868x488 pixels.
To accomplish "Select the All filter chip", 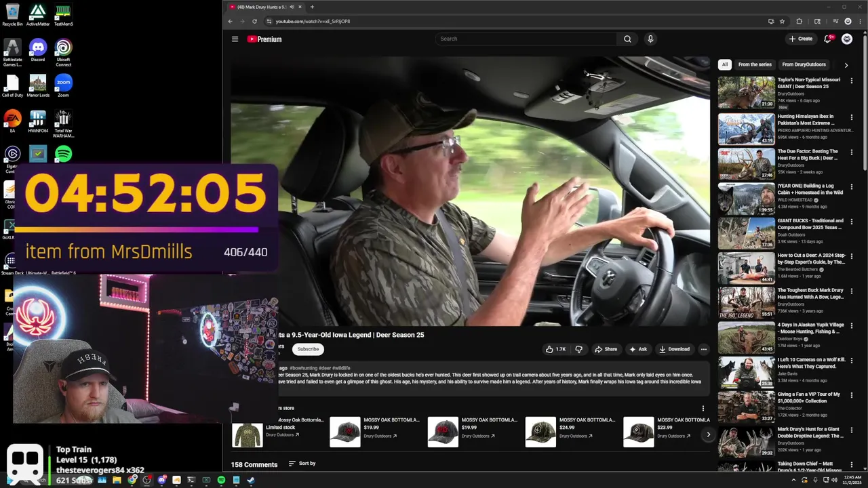I will tap(724, 64).
